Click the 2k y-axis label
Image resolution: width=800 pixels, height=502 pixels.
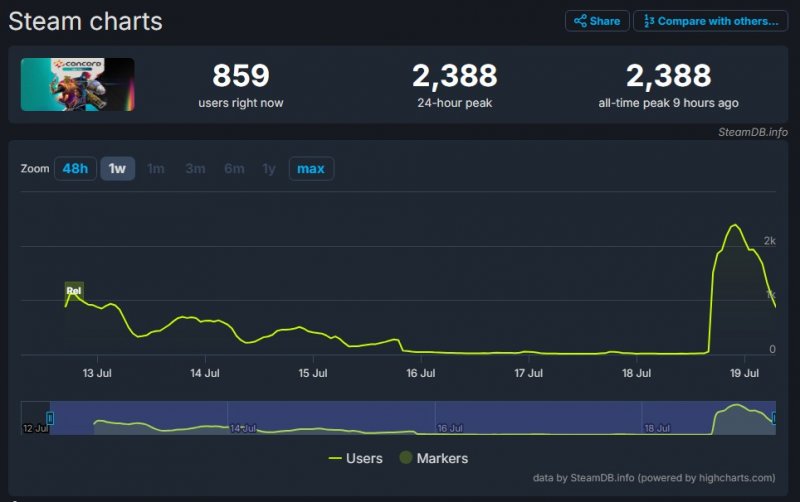tap(769, 241)
